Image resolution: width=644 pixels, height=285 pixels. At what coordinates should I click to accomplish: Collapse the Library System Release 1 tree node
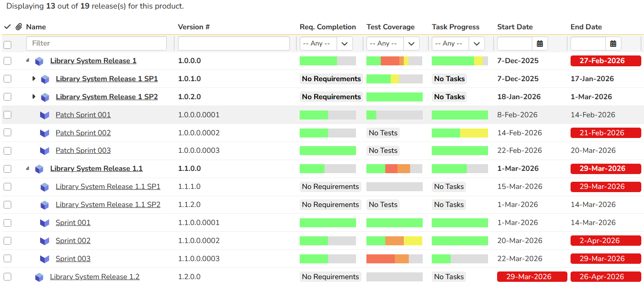(28, 60)
